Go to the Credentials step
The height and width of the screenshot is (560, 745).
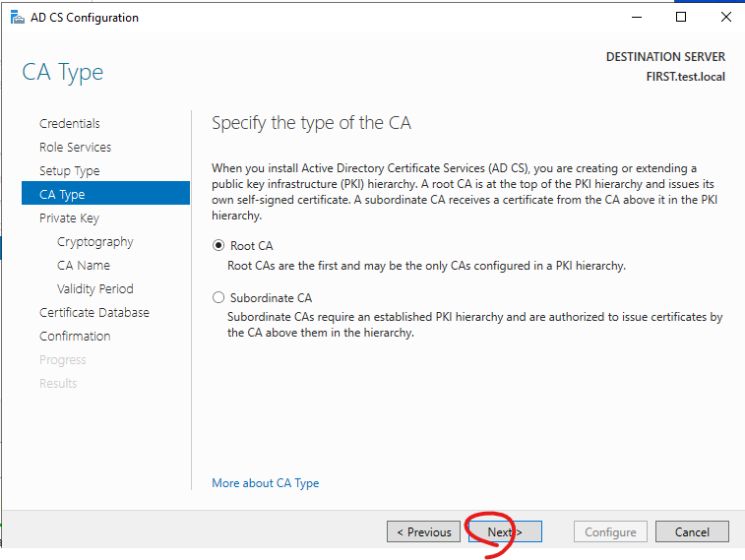click(69, 123)
